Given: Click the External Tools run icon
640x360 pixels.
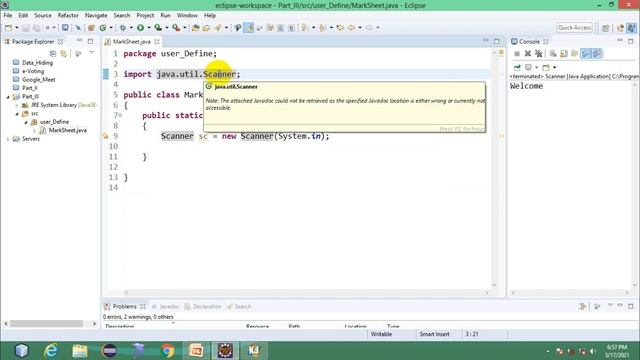Looking at the screenshot, I should [x=176, y=28].
